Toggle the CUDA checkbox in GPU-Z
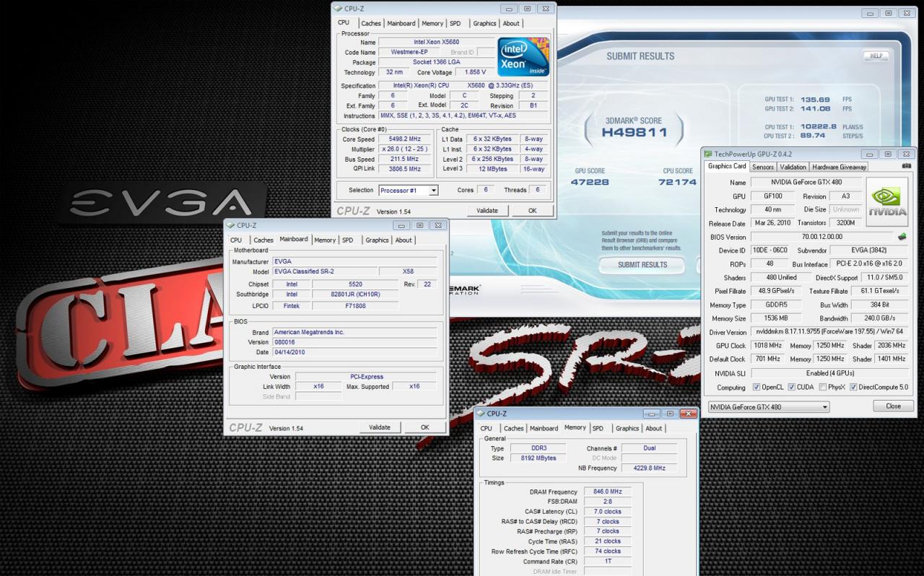Screen dimensions: 924x576 tap(791, 387)
